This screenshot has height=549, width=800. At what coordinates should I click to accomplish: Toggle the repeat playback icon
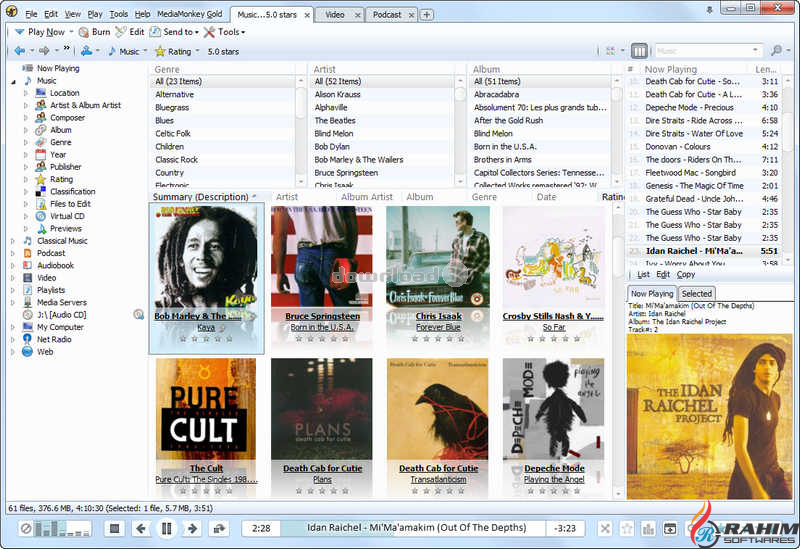219,528
